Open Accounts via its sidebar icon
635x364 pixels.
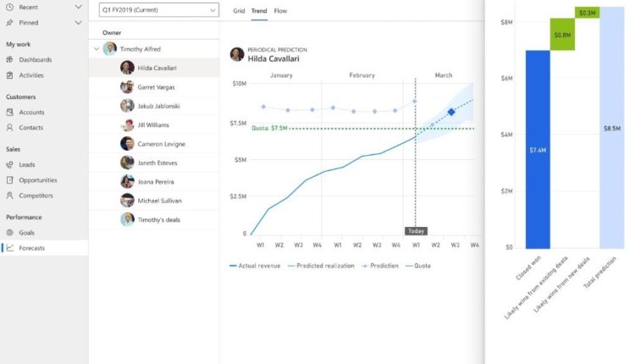(x=9, y=113)
